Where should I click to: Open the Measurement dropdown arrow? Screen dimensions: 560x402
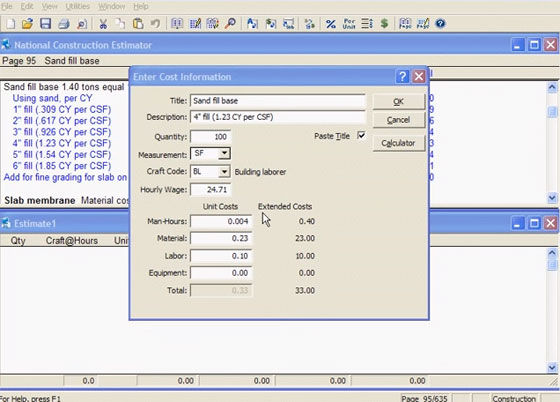tap(224, 154)
